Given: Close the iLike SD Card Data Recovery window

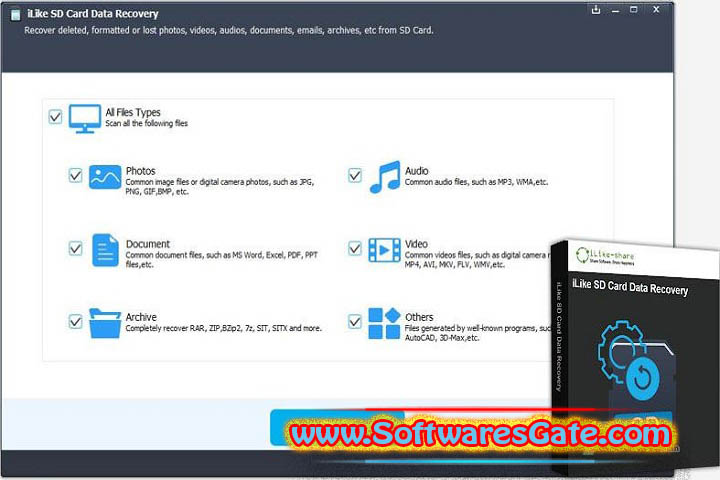Looking at the screenshot, I should click(656, 9).
